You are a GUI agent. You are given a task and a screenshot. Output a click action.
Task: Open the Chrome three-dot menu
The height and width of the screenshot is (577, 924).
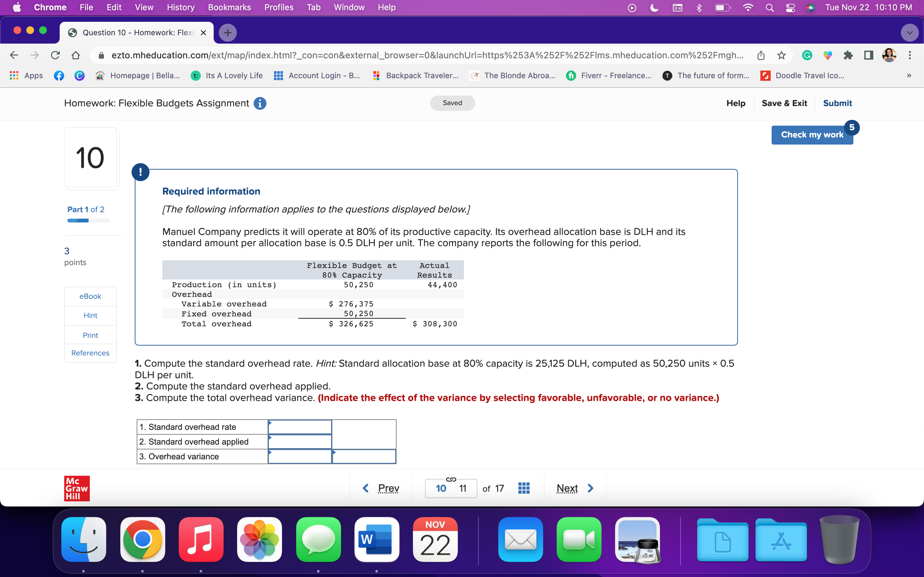[910, 55]
